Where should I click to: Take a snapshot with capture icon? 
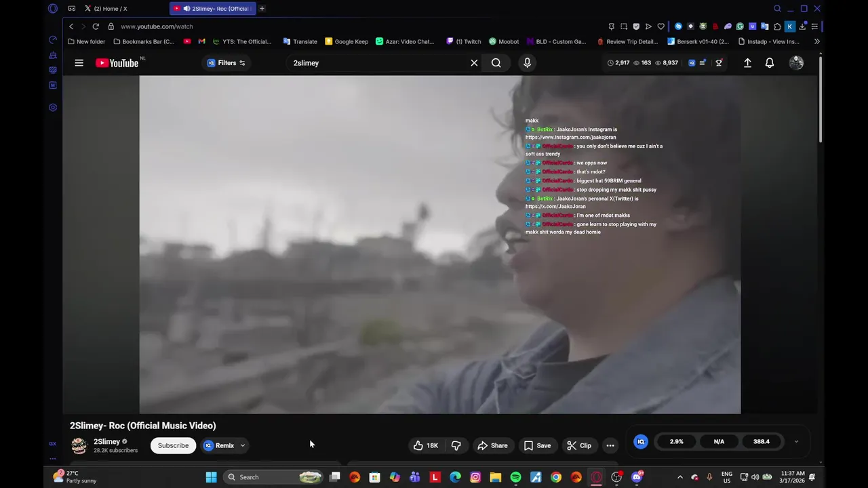point(624,26)
